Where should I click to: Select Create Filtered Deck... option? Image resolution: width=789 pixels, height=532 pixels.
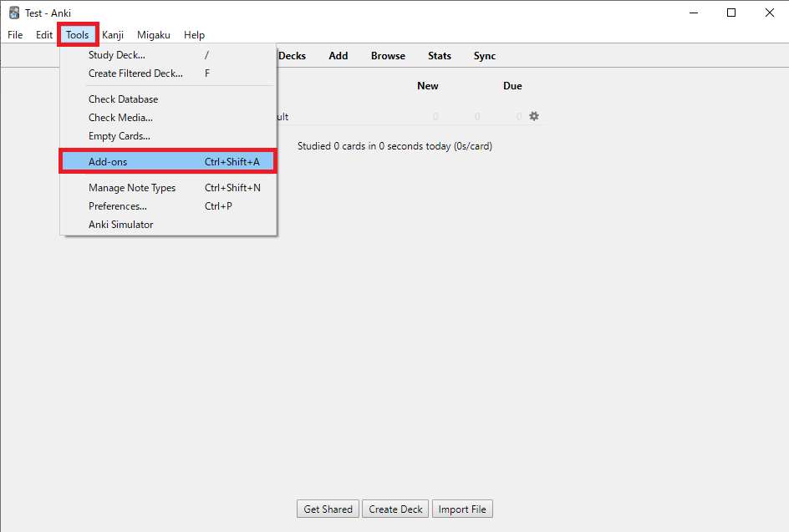tap(135, 73)
